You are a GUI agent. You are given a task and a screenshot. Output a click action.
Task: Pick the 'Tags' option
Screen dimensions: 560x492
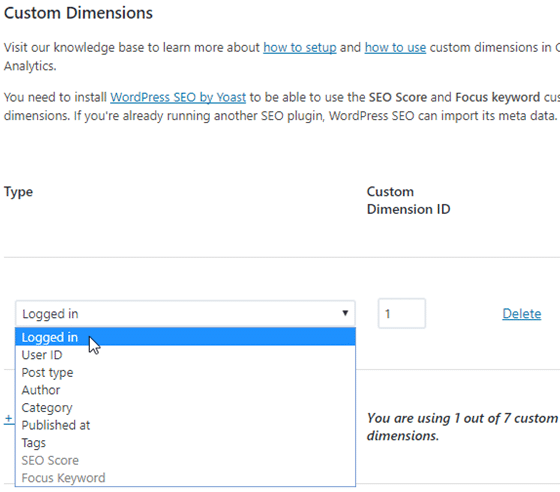(x=185, y=442)
